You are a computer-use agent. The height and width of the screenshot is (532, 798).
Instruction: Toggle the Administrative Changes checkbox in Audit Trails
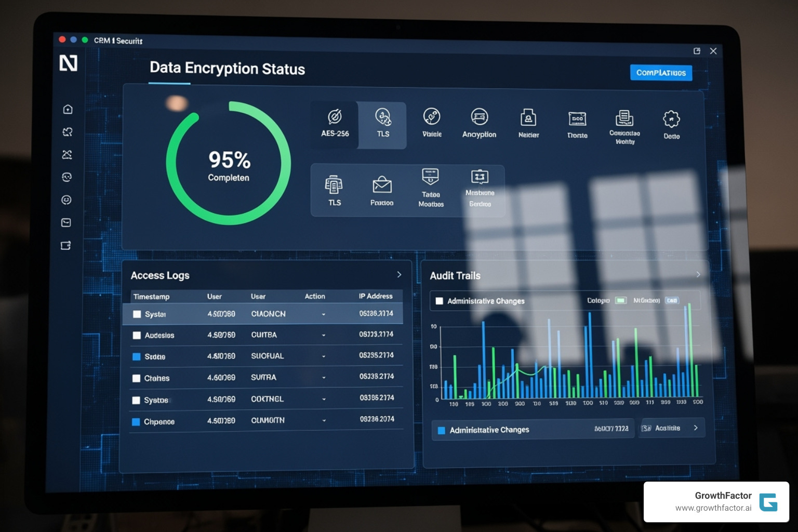pyautogui.click(x=440, y=300)
